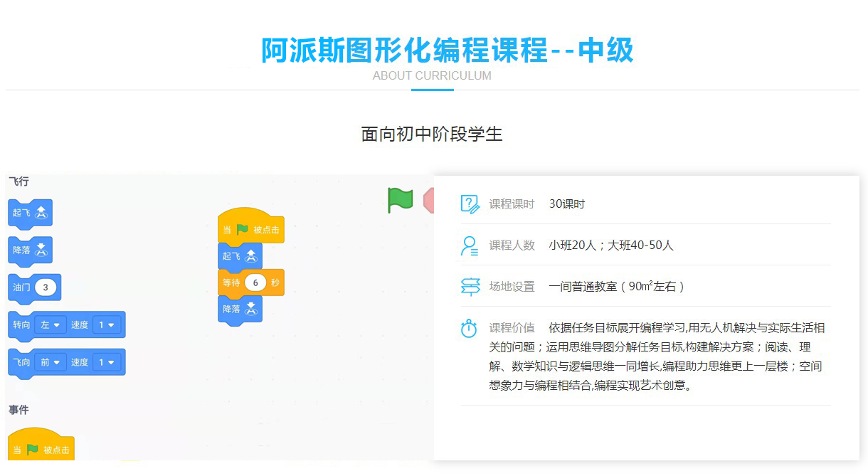The width and height of the screenshot is (868, 476).
Task: Open the speed 1 dropdown in 转向
Action: click(107, 325)
